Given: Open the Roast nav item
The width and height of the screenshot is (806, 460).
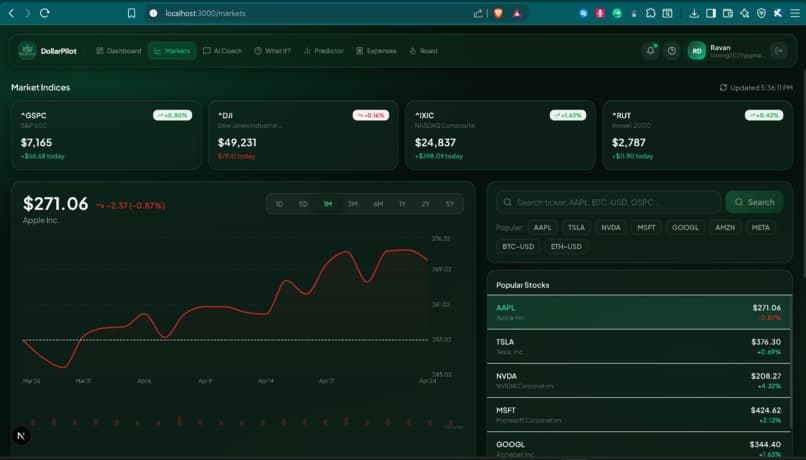Looking at the screenshot, I should (x=424, y=51).
